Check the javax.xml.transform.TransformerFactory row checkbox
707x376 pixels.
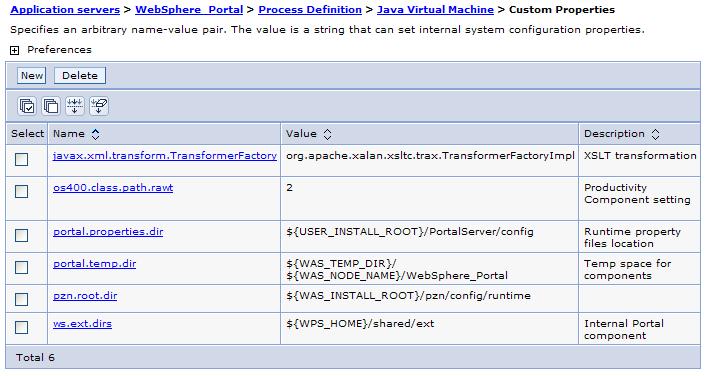22,160
